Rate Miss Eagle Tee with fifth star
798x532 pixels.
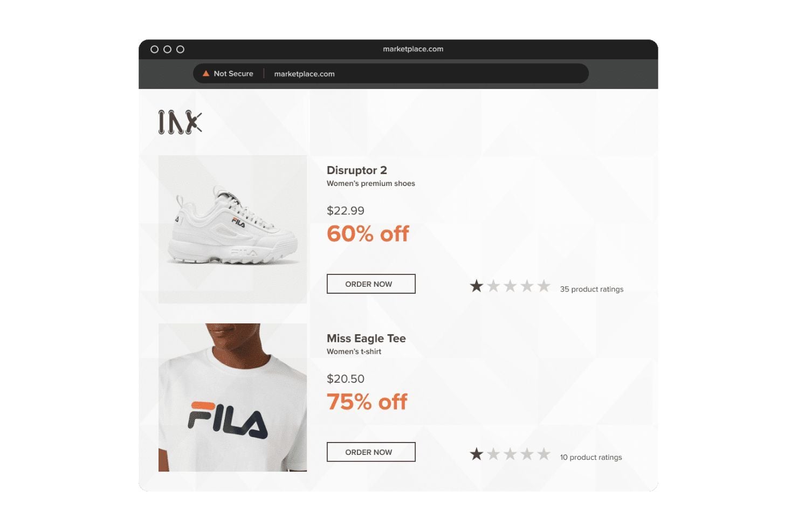[x=544, y=454]
